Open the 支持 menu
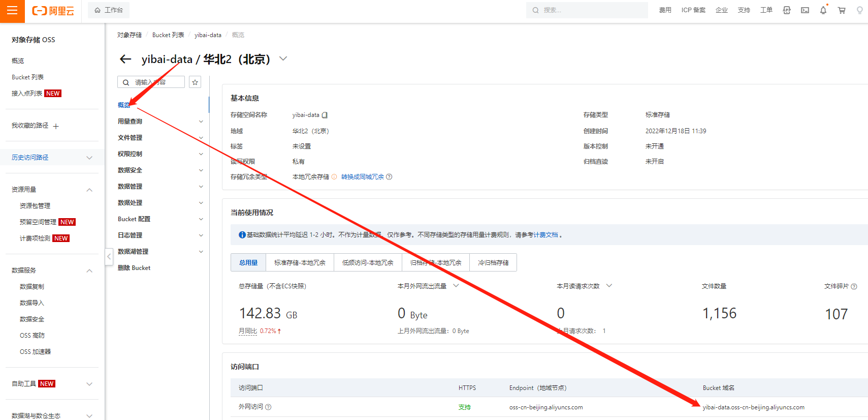This screenshot has height=420, width=868. click(744, 10)
